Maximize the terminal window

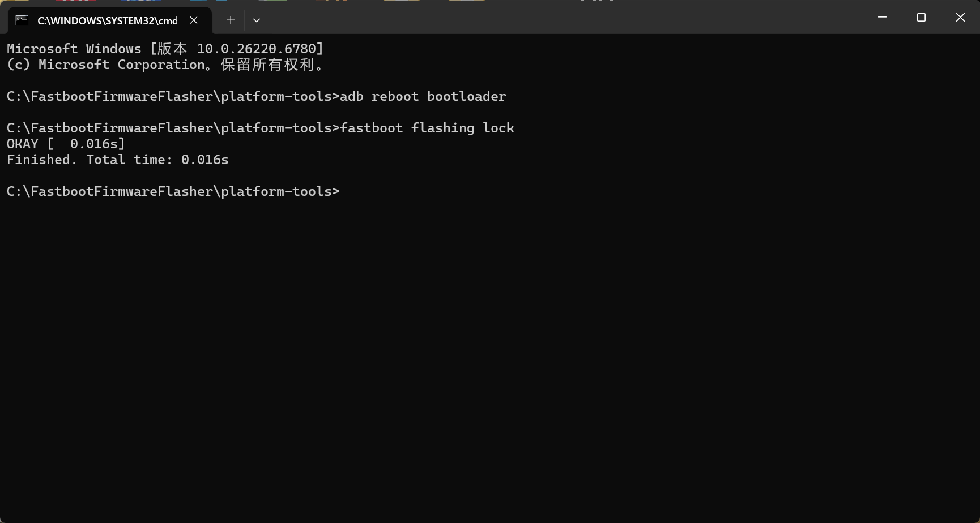[x=921, y=18]
